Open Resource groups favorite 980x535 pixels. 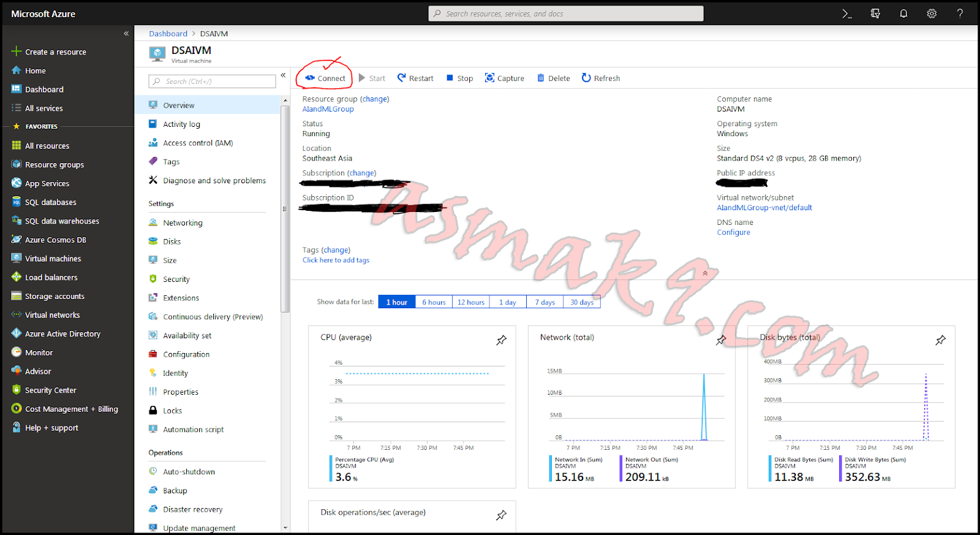(x=48, y=165)
